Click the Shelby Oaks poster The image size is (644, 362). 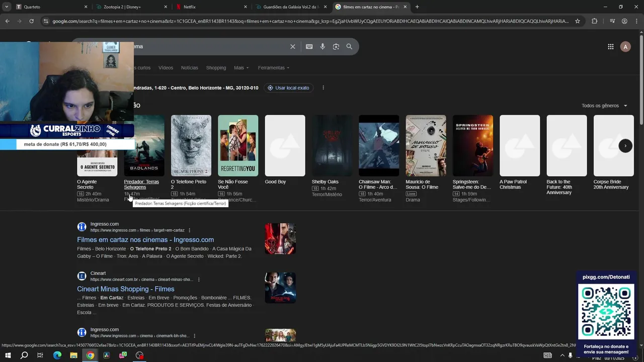coord(332,146)
